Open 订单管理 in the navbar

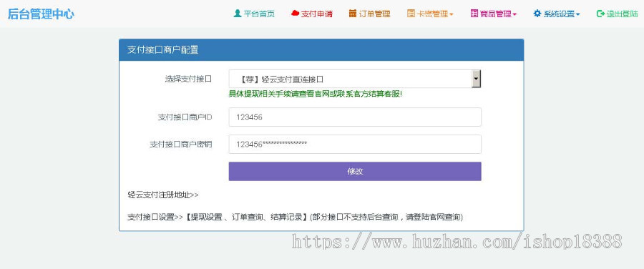(x=370, y=14)
